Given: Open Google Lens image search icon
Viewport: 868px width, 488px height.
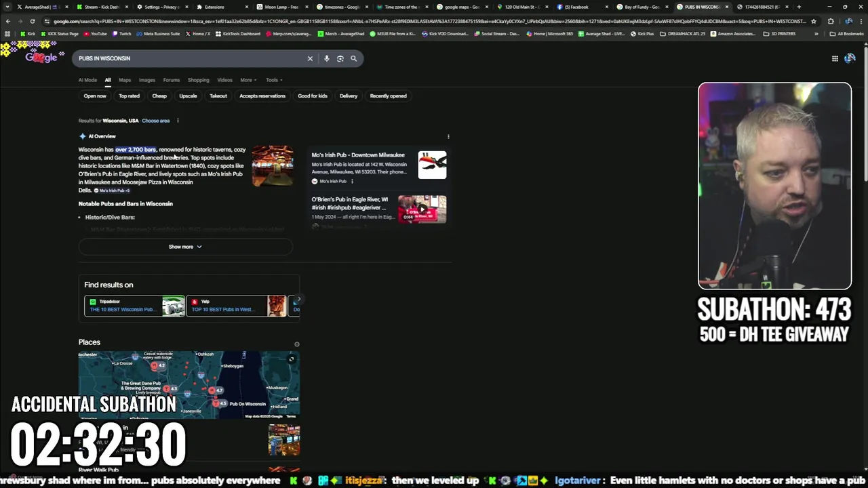Looking at the screenshot, I should pyautogui.click(x=340, y=58).
